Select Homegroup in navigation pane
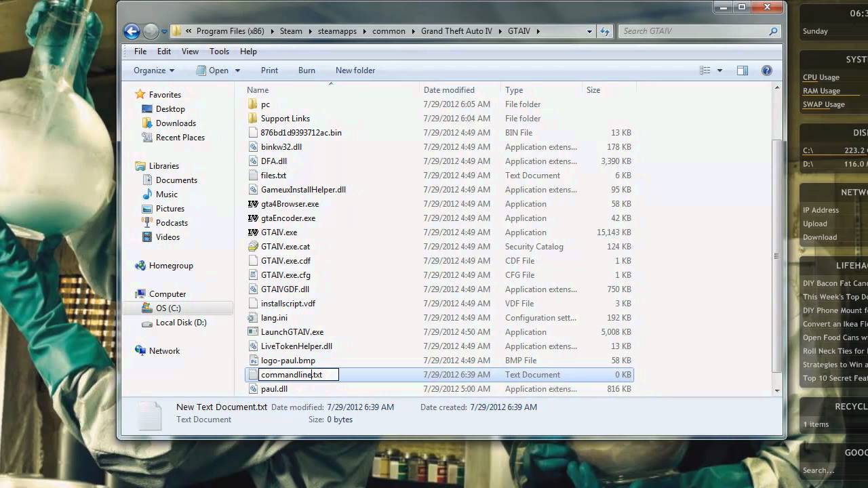The height and width of the screenshot is (488, 868). [x=171, y=266]
